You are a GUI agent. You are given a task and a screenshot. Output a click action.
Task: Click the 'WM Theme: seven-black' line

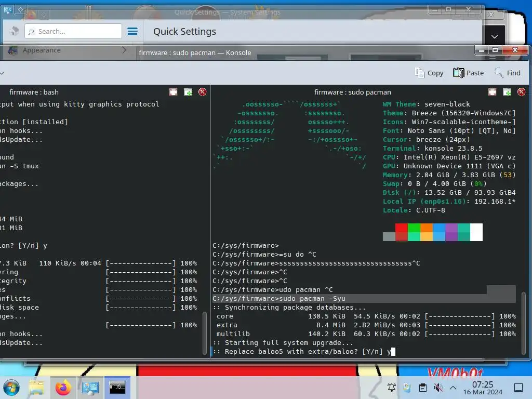pyautogui.click(x=427, y=104)
